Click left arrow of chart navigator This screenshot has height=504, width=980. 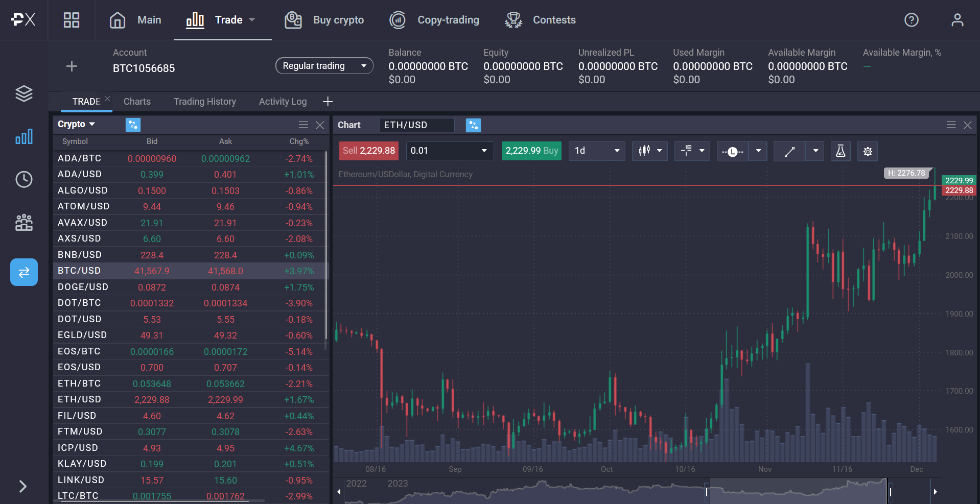339,492
